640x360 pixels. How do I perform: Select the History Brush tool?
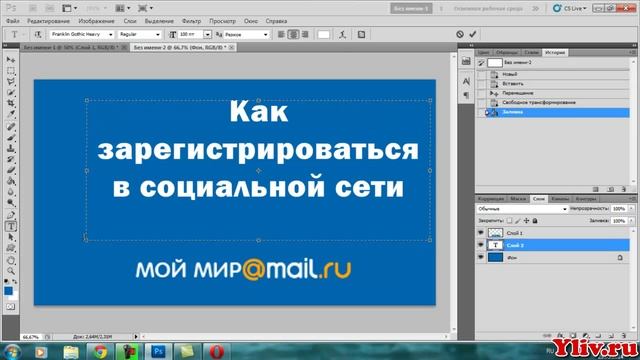click(11, 160)
